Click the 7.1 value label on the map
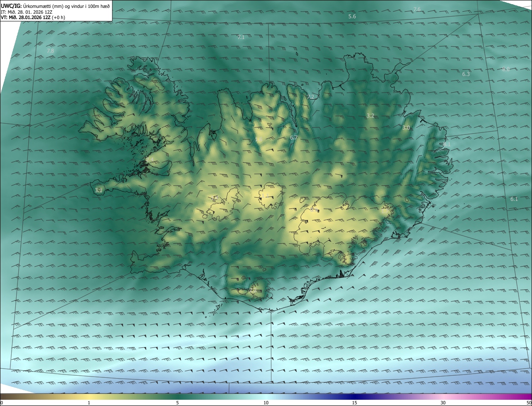 241,37
